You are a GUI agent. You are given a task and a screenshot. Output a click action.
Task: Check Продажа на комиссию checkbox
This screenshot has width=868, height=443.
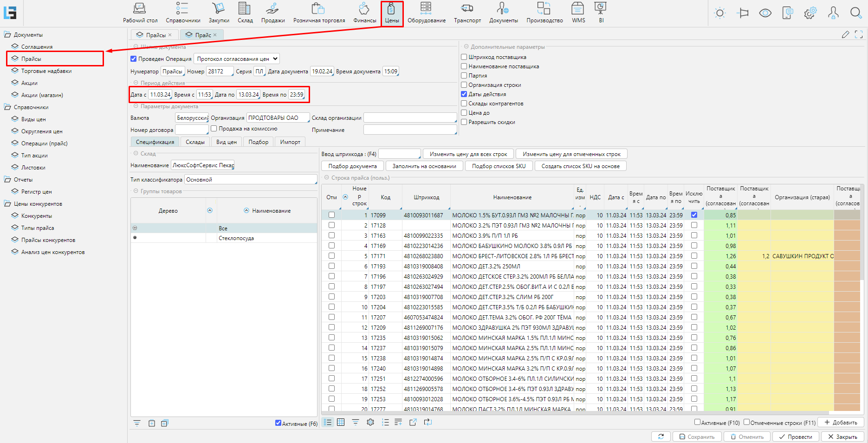click(214, 129)
